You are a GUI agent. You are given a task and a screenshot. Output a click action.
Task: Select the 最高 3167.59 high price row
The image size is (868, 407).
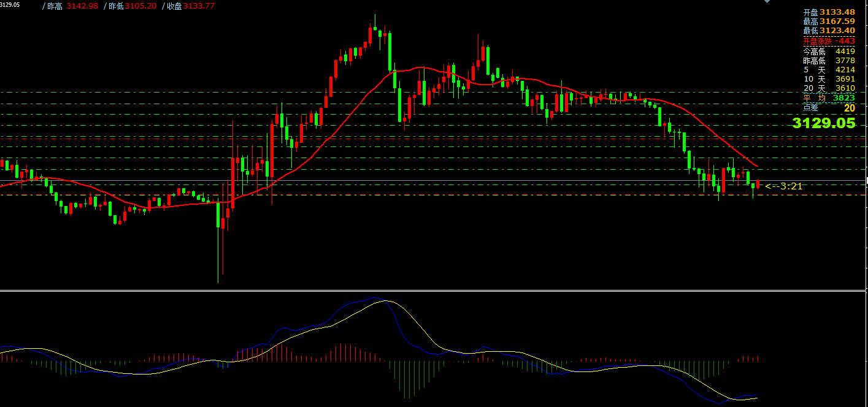coord(829,21)
